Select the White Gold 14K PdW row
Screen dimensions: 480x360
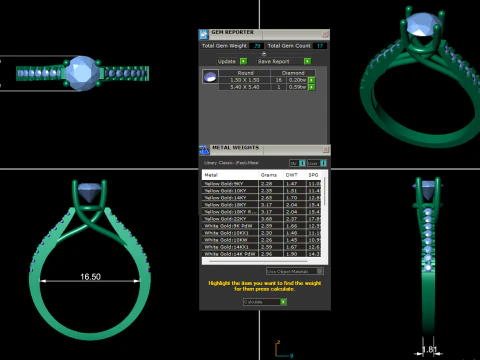pyautogui.click(x=261, y=254)
